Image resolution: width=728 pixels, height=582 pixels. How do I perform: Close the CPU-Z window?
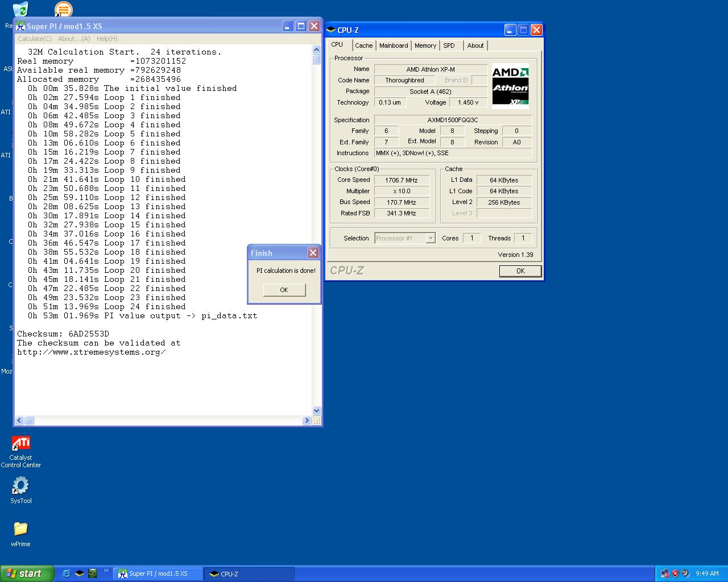(536, 30)
